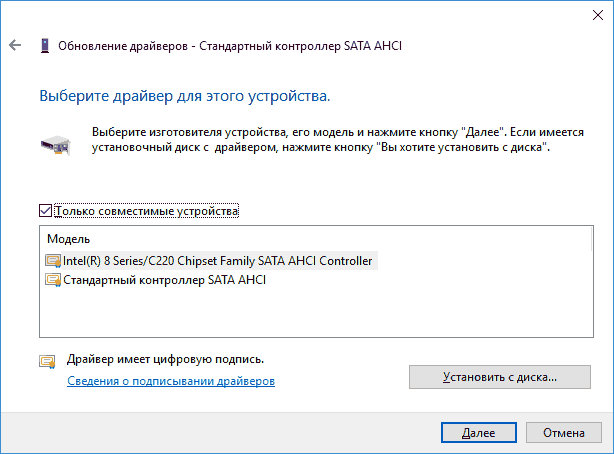Click the certificate icon beside Intel(R) 8 Series entry
Image resolution: width=614 pixels, height=454 pixels.
[53, 261]
